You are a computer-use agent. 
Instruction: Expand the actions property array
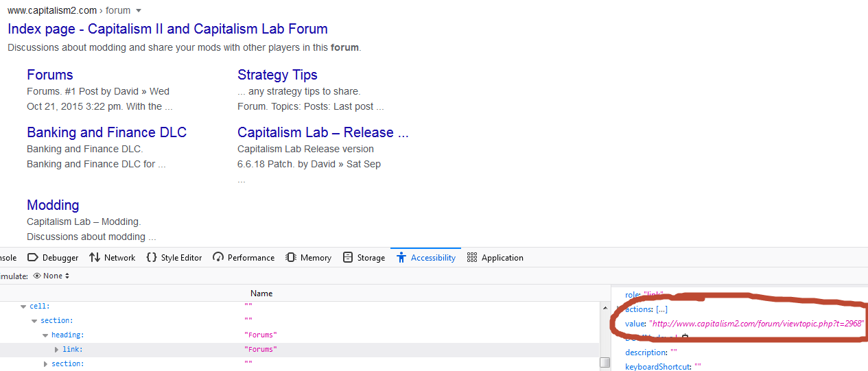tap(661, 309)
